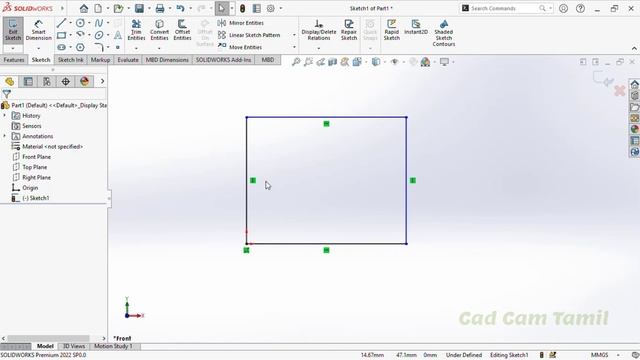Click Zoom to Fit in view toolbar

(296, 62)
